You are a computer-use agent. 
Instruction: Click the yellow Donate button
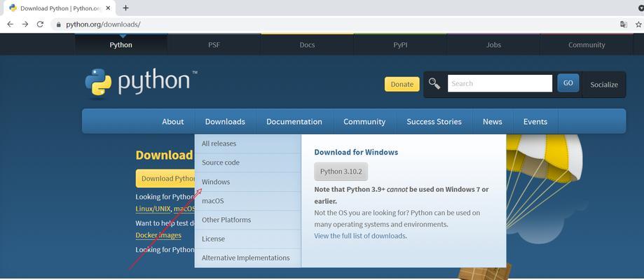click(402, 84)
